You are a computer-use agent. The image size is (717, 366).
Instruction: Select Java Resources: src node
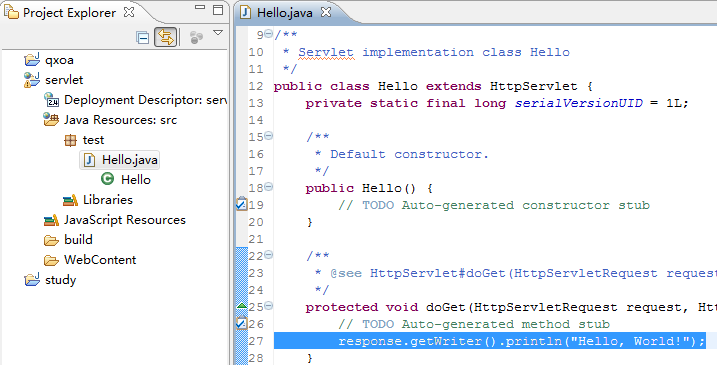[120, 120]
